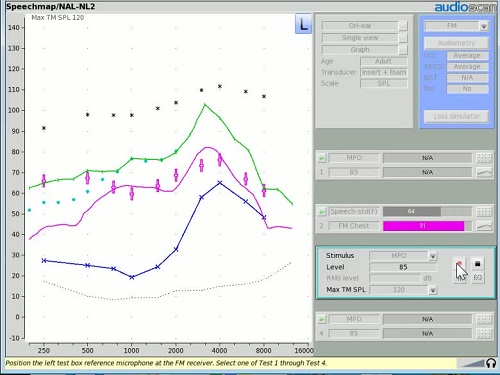Expand the Stimulus MPO dropdown arrow
Screen dimensions: 500x375
point(433,256)
